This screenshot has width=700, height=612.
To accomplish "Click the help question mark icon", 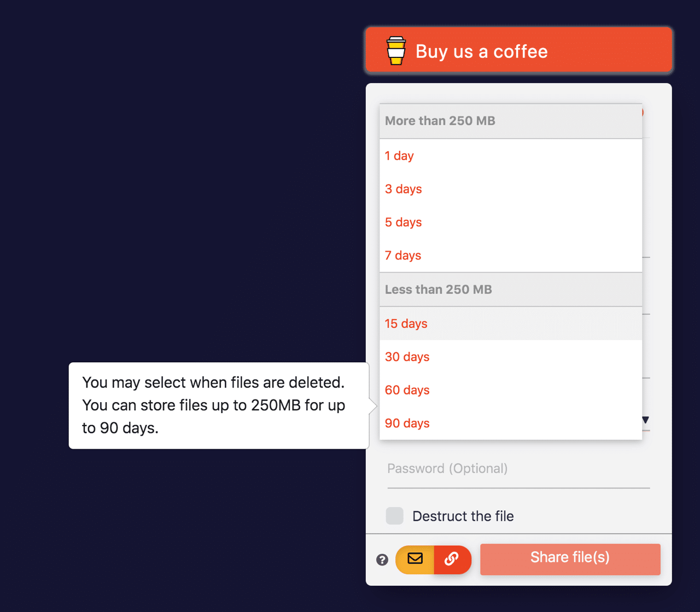I will (382, 560).
